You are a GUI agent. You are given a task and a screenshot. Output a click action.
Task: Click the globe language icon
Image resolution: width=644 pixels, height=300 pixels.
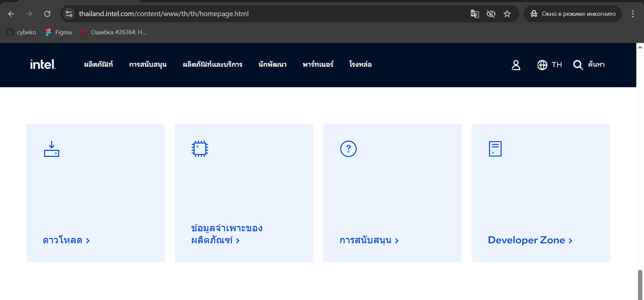tap(542, 65)
